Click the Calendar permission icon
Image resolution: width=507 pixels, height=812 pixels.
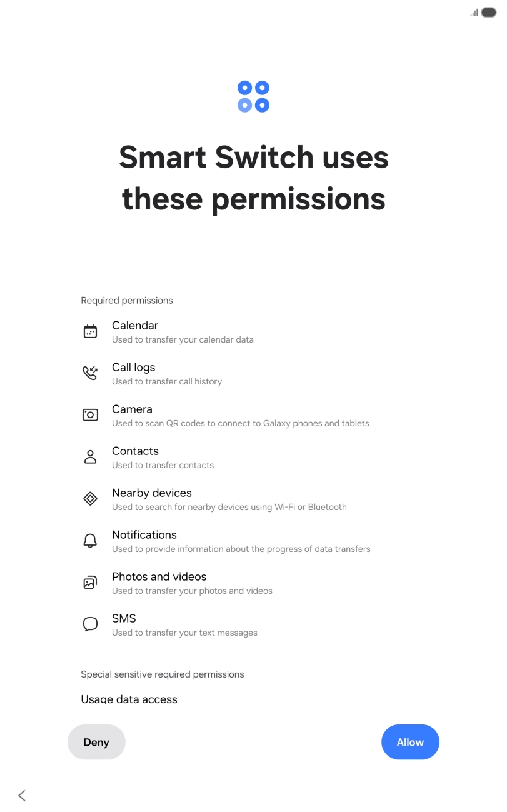pyautogui.click(x=91, y=332)
